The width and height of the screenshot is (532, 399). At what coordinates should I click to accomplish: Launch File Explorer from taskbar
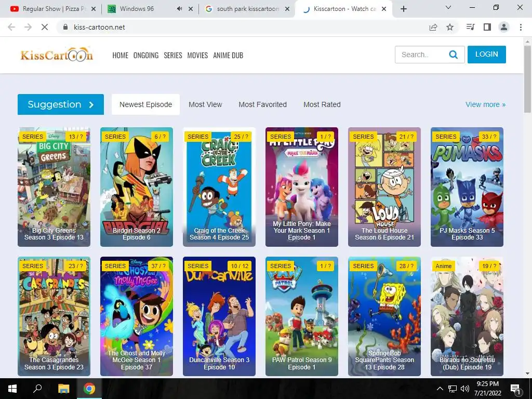pyautogui.click(x=63, y=389)
